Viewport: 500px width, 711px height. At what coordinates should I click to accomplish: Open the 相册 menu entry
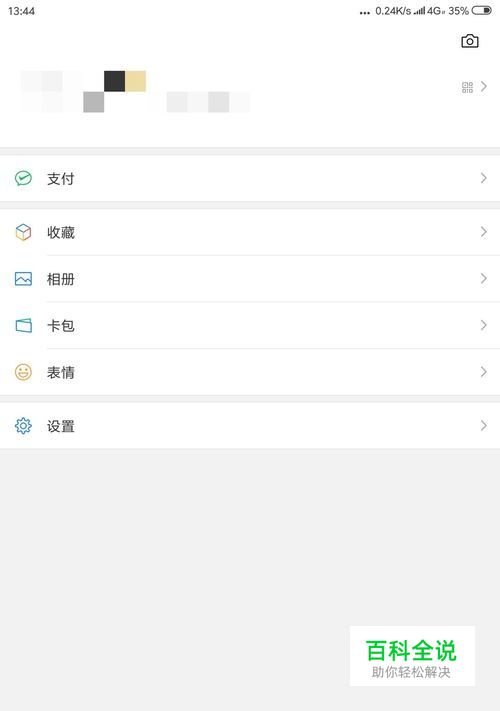pyautogui.click(x=250, y=279)
